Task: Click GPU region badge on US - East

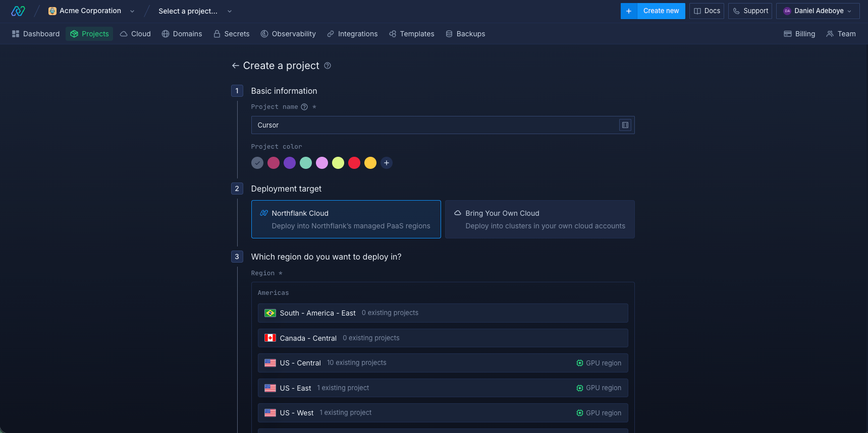Action: [x=599, y=388]
